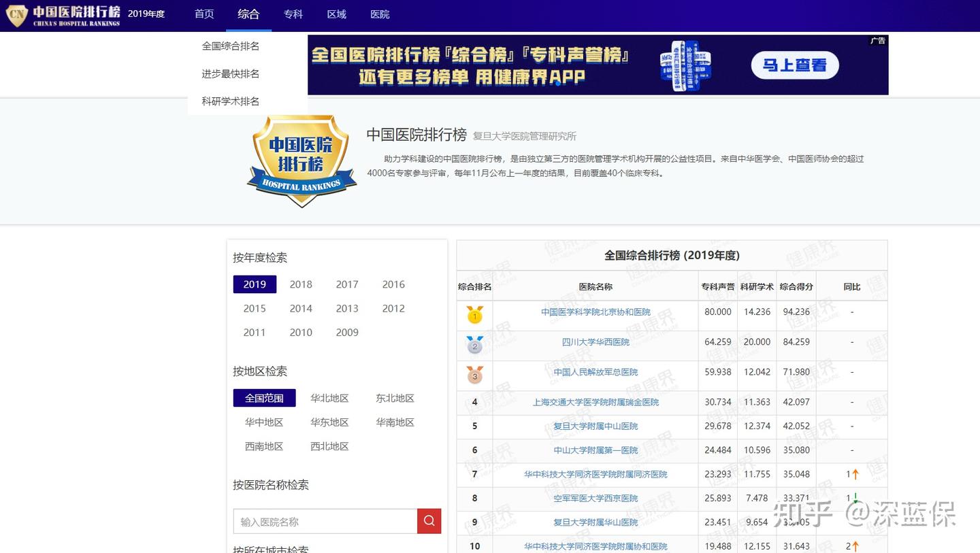Click the 健康界APP advertisement banner
The width and height of the screenshot is (980, 553).
click(x=598, y=65)
